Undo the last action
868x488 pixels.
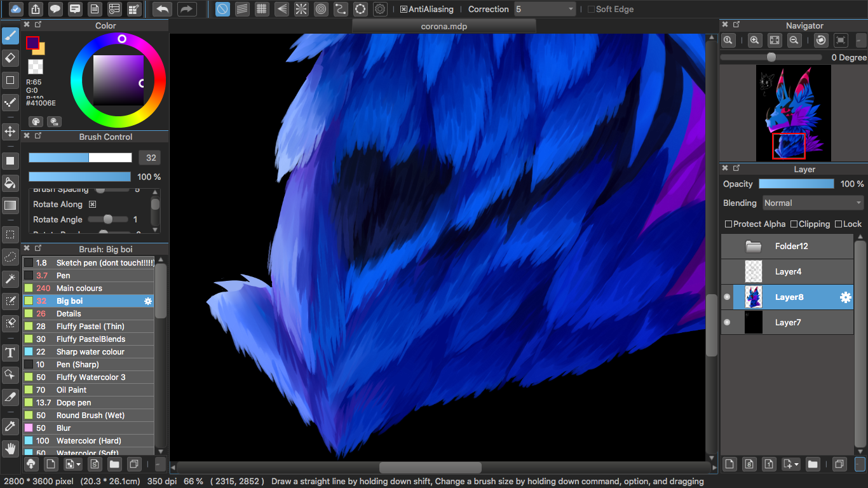pyautogui.click(x=163, y=9)
